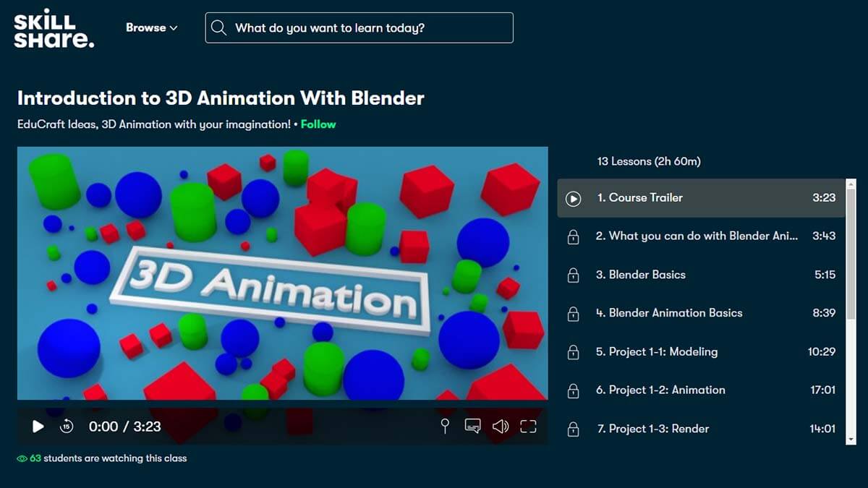
Task: Click play circle icon beside Course Trailer
Action: coord(573,198)
